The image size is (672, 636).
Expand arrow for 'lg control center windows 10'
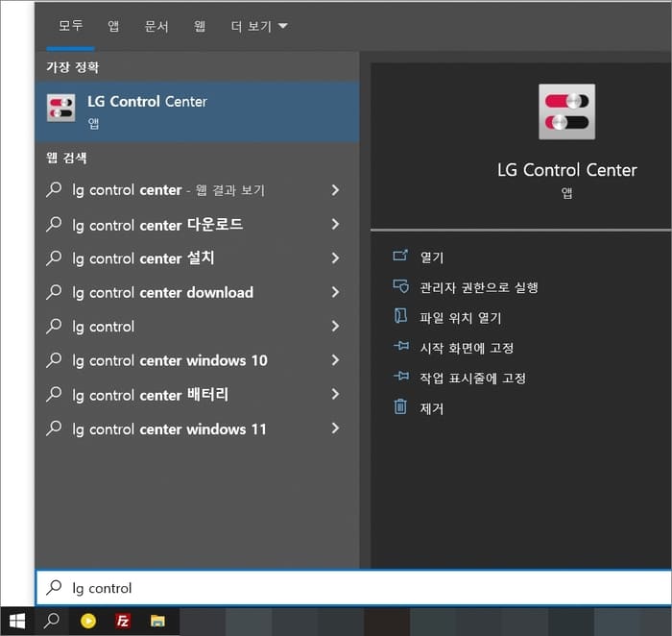(335, 360)
